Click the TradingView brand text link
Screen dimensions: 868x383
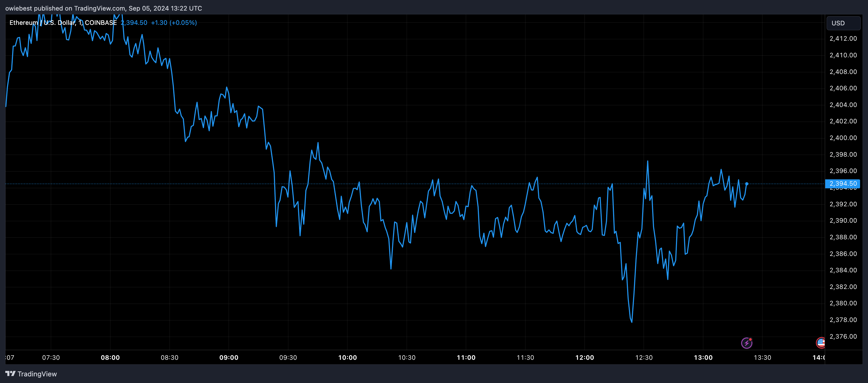pos(37,374)
